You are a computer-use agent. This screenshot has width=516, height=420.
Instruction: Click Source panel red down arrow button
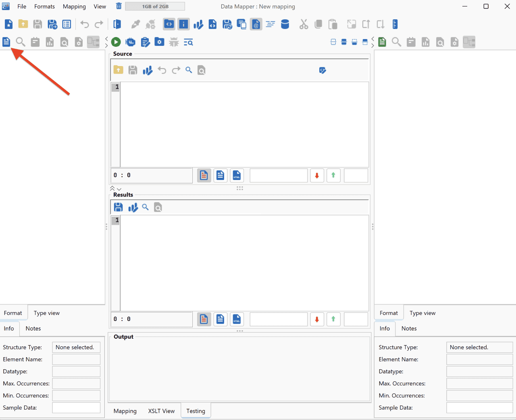pyautogui.click(x=317, y=176)
